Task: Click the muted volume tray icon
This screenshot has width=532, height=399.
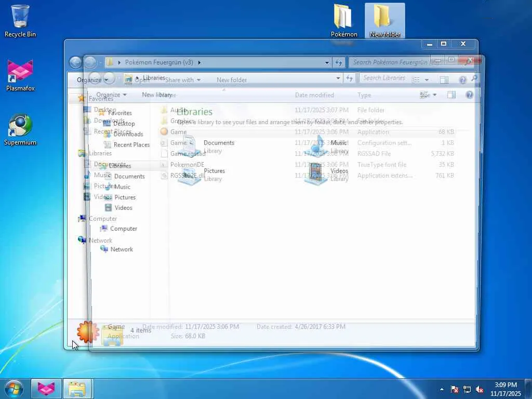Action: tap(480, 389)
